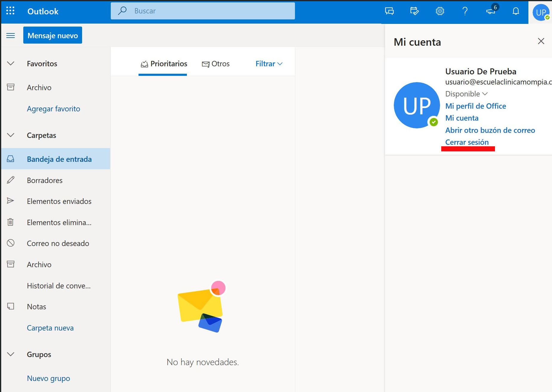
Task: Open the chat icon in top bar
Action: [389, 11]
